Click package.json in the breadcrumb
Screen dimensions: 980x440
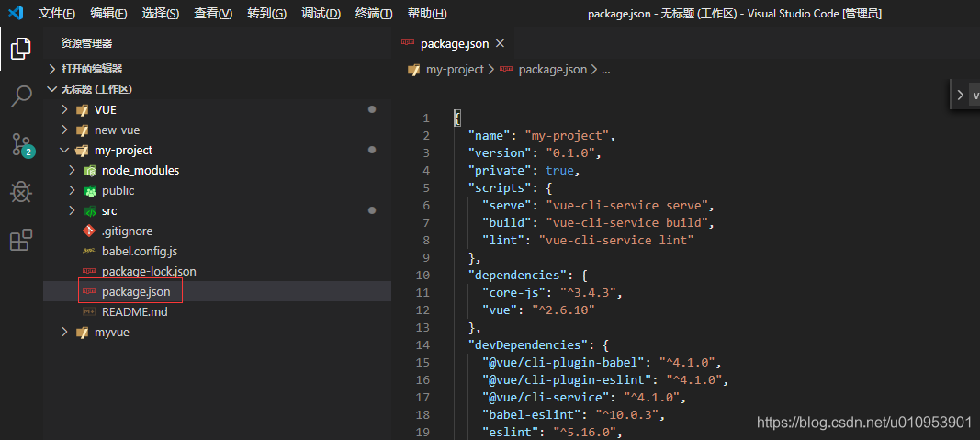click(553, 70)
